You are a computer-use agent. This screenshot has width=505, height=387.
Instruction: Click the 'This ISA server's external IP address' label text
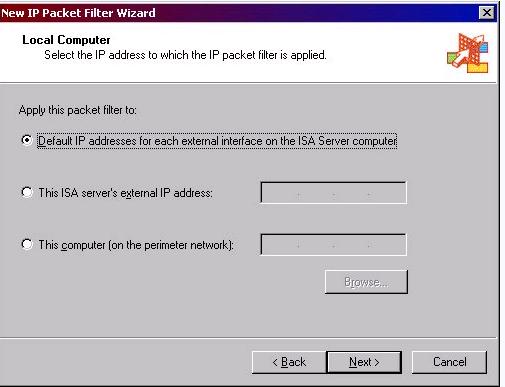[x=125, y=193]
